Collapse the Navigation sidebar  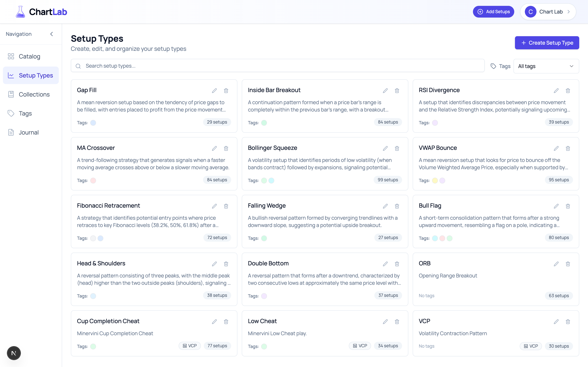tap(51, 34)
